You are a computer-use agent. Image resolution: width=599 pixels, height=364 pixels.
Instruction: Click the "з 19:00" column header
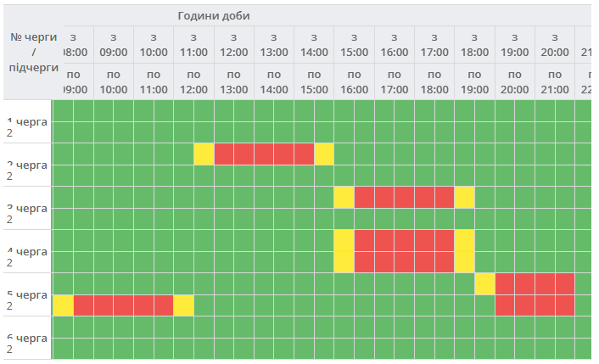(x=514, y=44)
